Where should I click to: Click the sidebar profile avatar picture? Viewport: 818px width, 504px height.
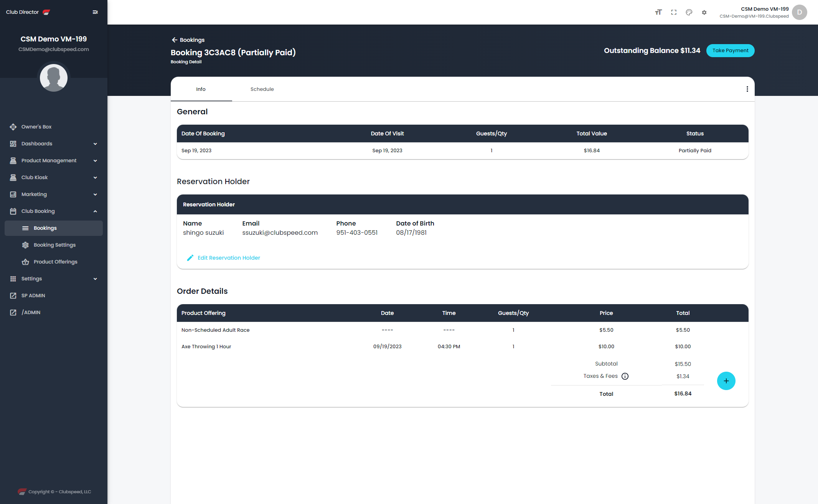pos(54,78)
